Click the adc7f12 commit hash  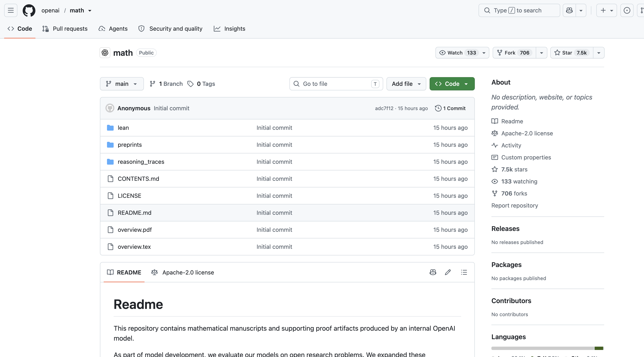click(x=384, y=108)
